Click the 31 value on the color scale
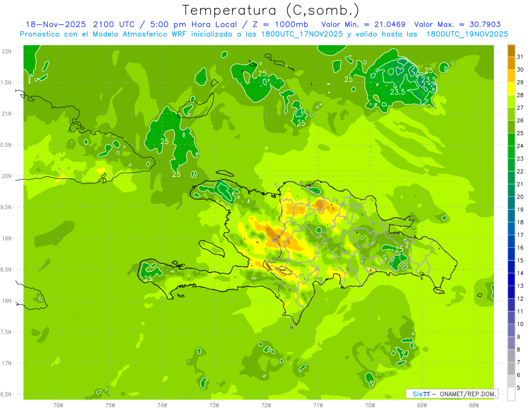Viewport: 532px width, 411px height. [520, 57]
